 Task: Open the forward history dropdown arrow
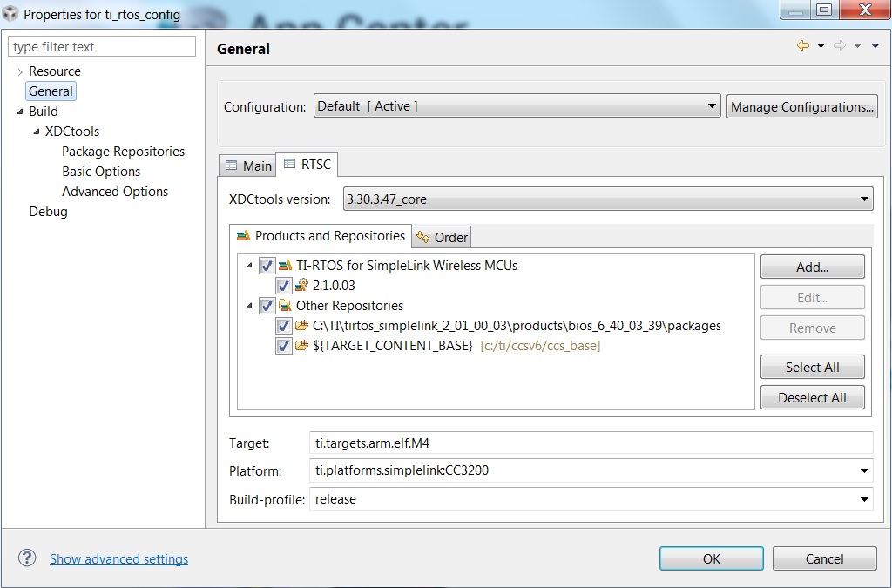[857, 45]
